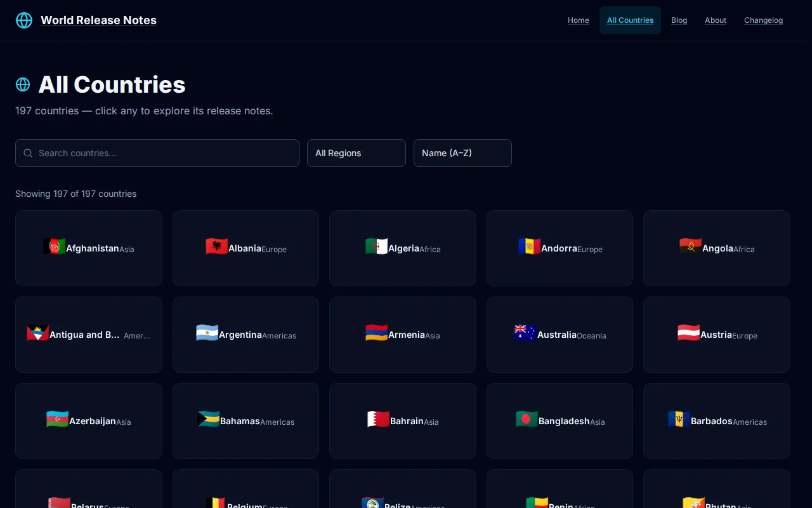Open the Antigua and B... country name

pos(84,335)
